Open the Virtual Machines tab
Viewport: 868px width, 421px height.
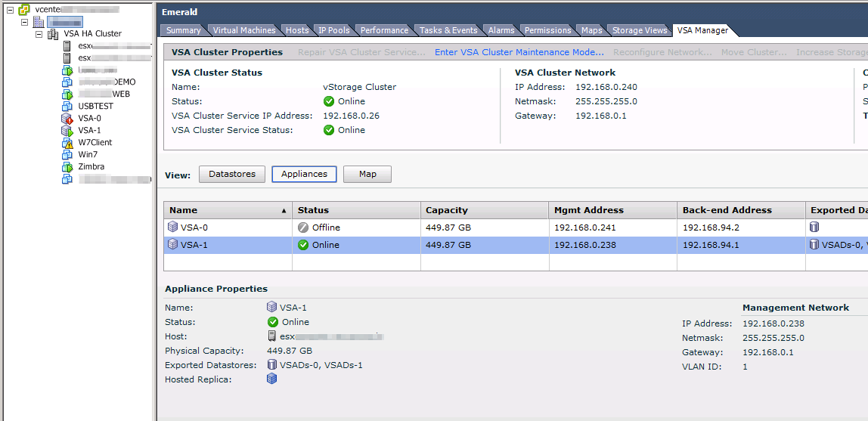[x=244, y=30]
